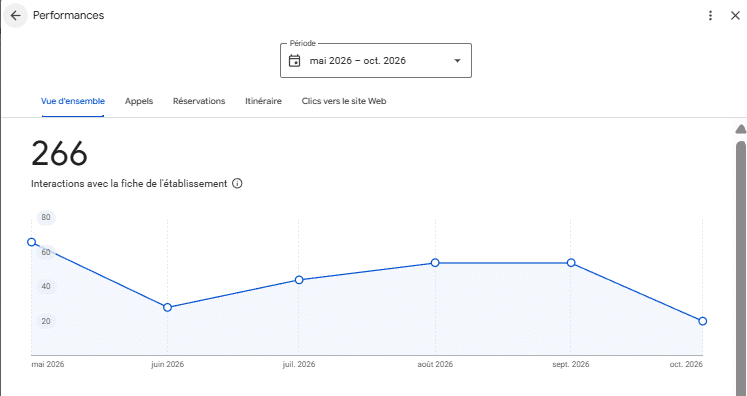This screenshot has height=396, width=747.
Task: Open the Réservations tab
Action: tap(199, 101)
